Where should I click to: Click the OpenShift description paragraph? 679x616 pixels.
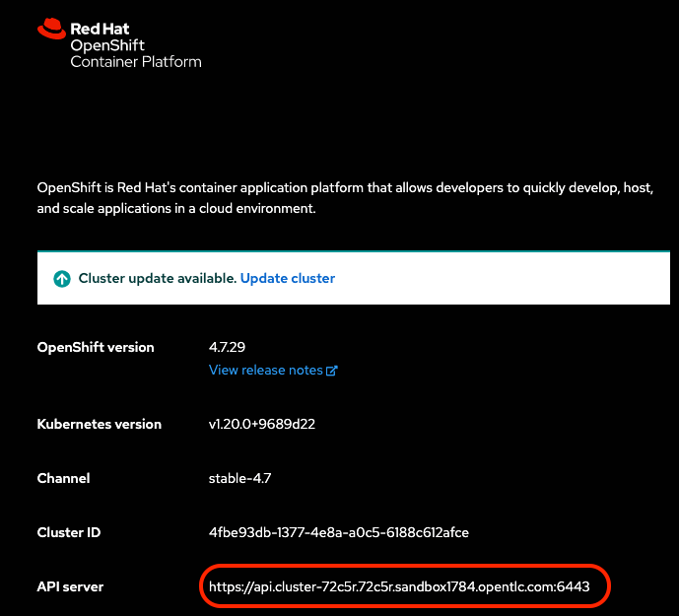345,198
